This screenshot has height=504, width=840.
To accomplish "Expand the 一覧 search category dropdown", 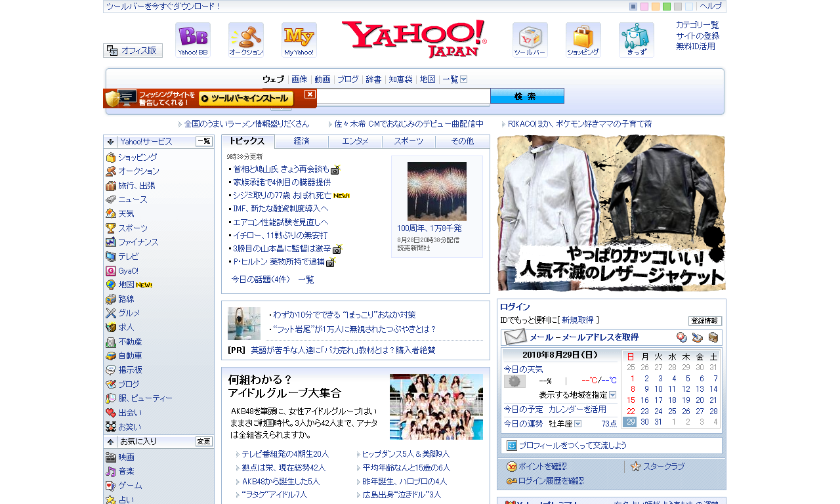I will (464, 79).
